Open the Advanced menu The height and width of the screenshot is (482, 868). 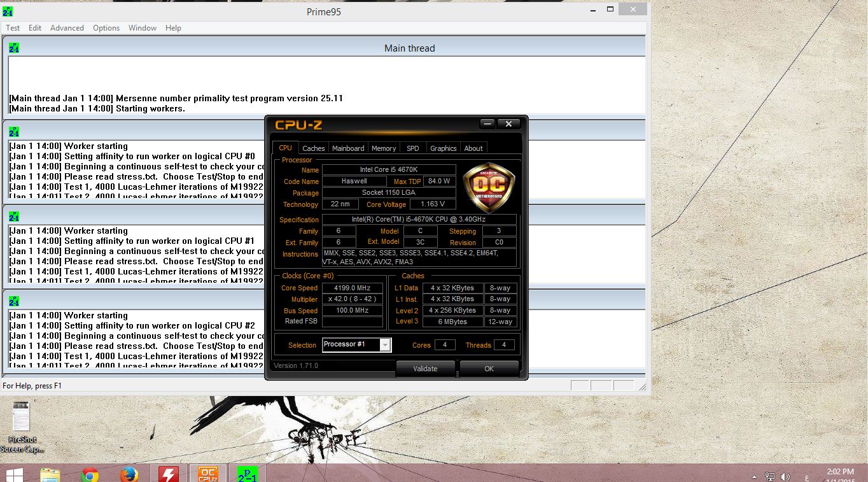[x=67, y=28]
